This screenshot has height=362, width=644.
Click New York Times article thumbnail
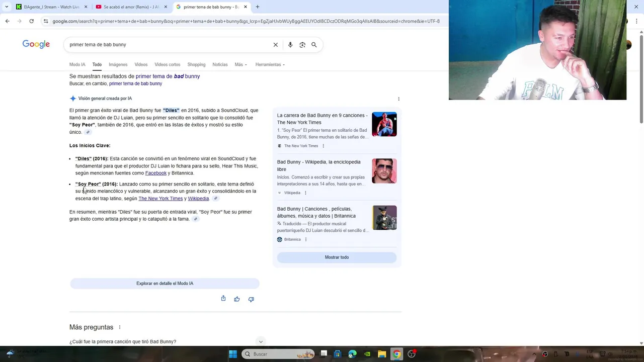(x=384, y=124)
